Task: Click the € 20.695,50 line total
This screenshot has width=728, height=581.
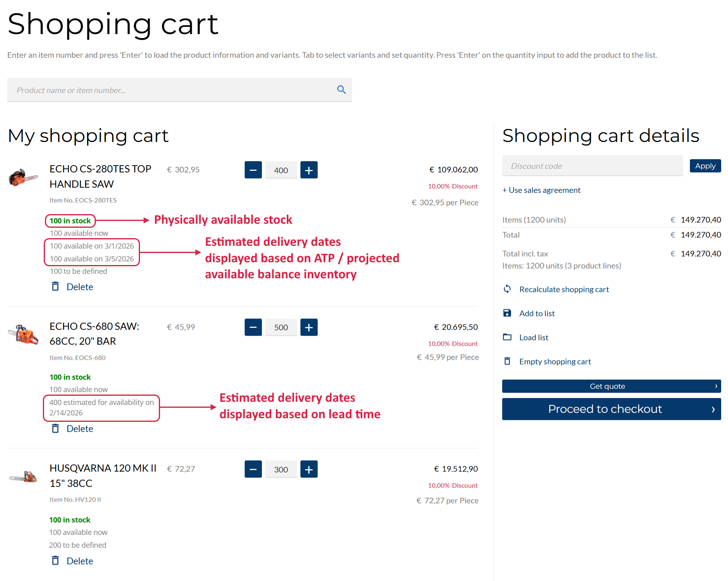Action: pyautogui.click(x=456, y=327)
